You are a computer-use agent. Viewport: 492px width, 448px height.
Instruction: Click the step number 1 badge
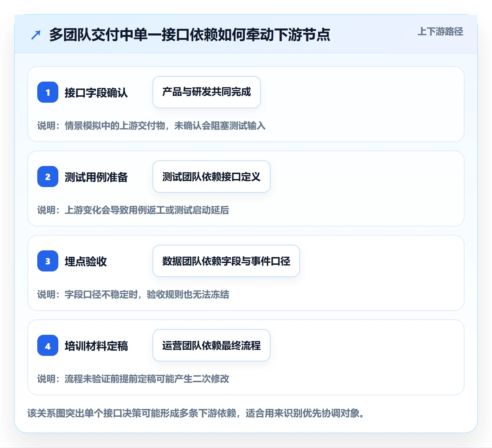pos(48,92)
